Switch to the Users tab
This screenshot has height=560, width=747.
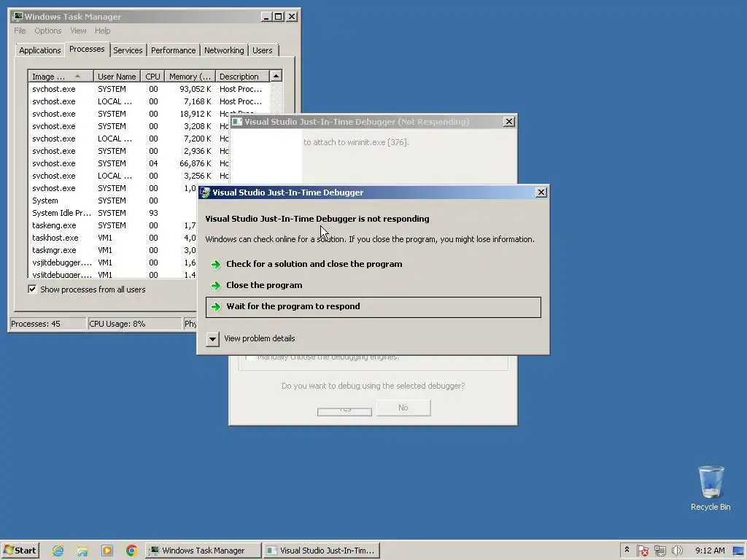263,50
